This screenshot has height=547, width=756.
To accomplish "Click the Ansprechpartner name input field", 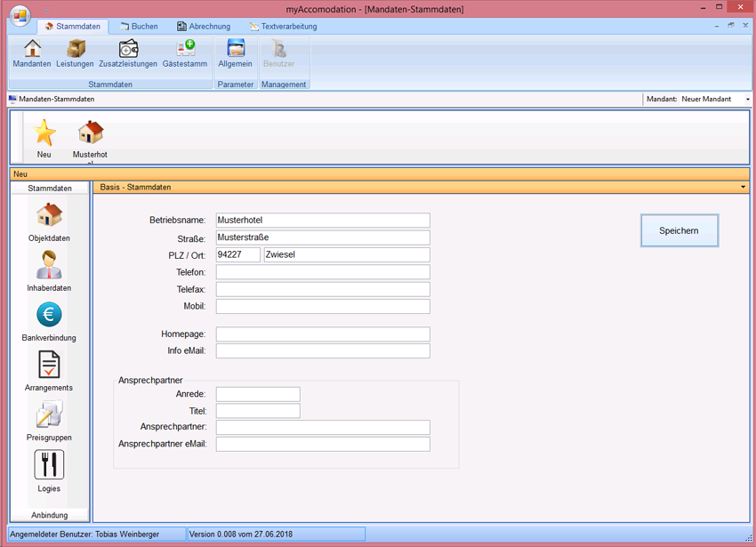I will point(323,428).
